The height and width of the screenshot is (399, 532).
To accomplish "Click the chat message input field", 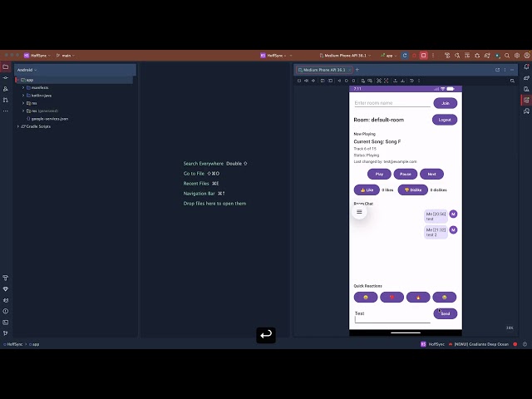I will point(392,316).
